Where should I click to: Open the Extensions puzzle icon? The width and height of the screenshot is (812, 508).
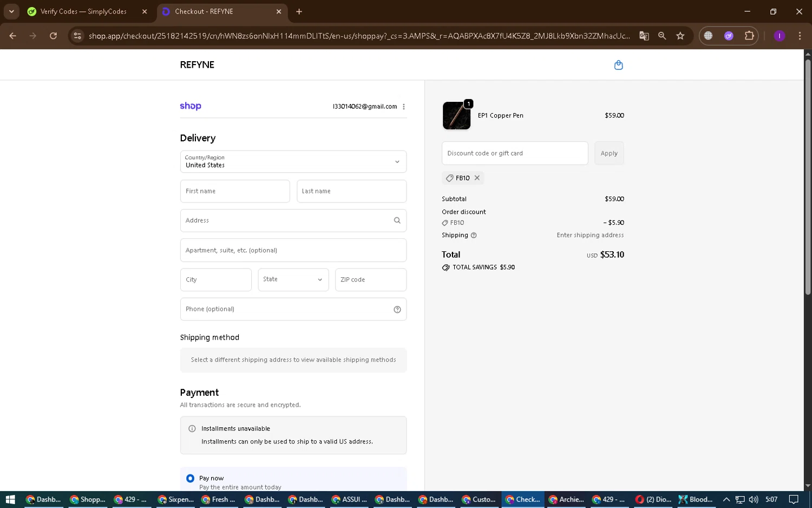pos(749,36)
